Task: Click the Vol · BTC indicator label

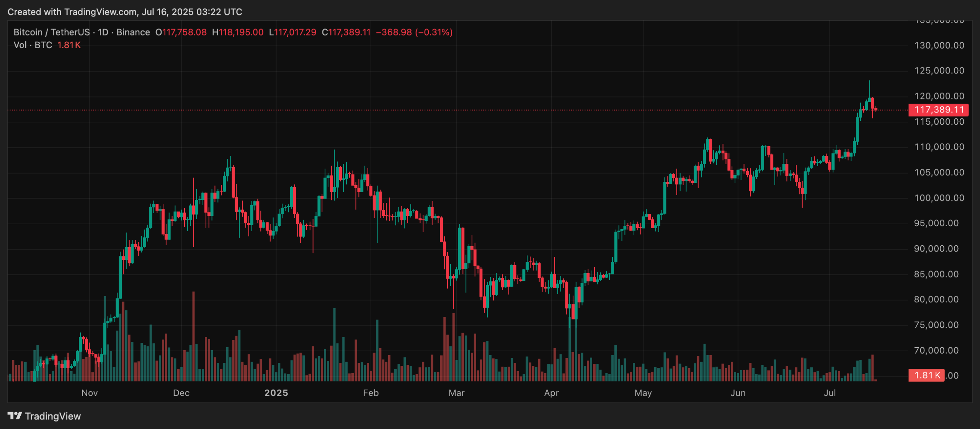Action: [x=33, y=45]
